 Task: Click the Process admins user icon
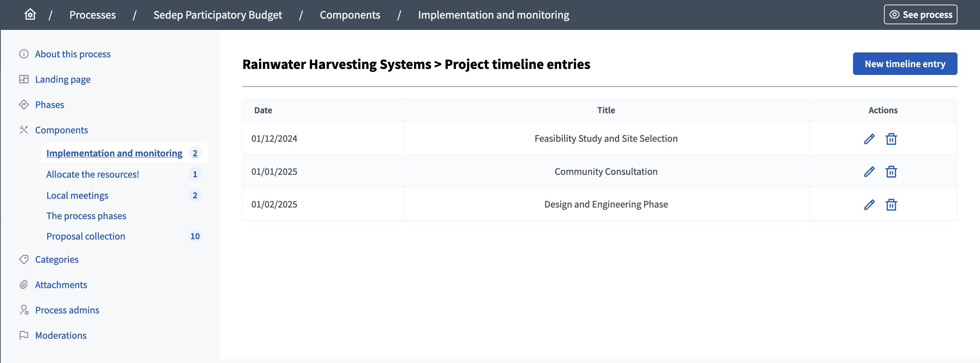(x=24, y=310)
